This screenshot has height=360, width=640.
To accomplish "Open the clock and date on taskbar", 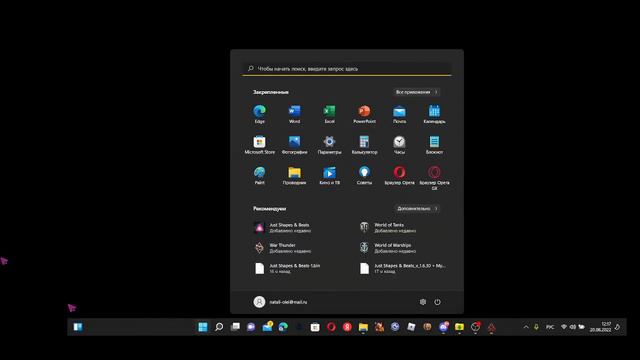I will [x=600, y=327].
